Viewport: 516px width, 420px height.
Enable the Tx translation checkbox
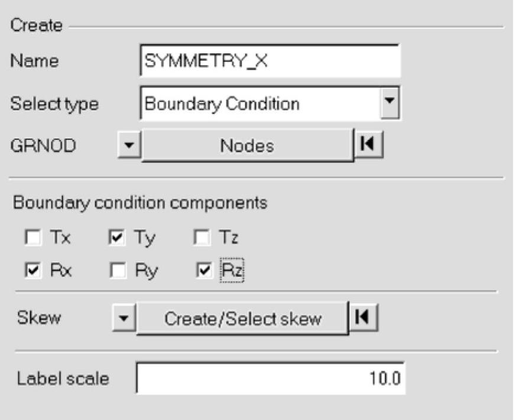click(31, 239)
